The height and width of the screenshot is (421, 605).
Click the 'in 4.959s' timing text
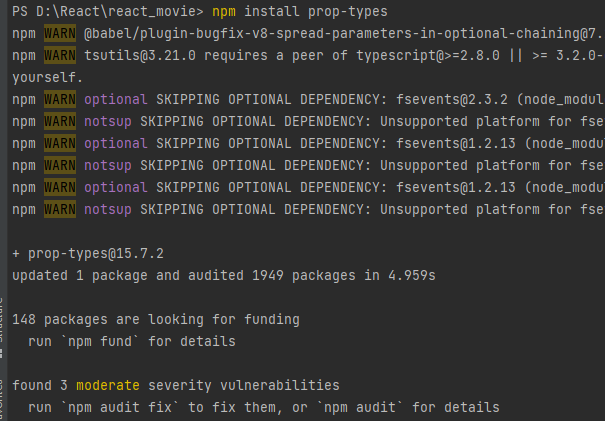point(400,276)
